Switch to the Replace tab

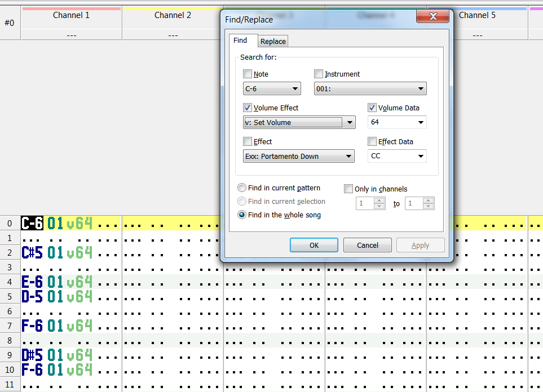[273, 41]
